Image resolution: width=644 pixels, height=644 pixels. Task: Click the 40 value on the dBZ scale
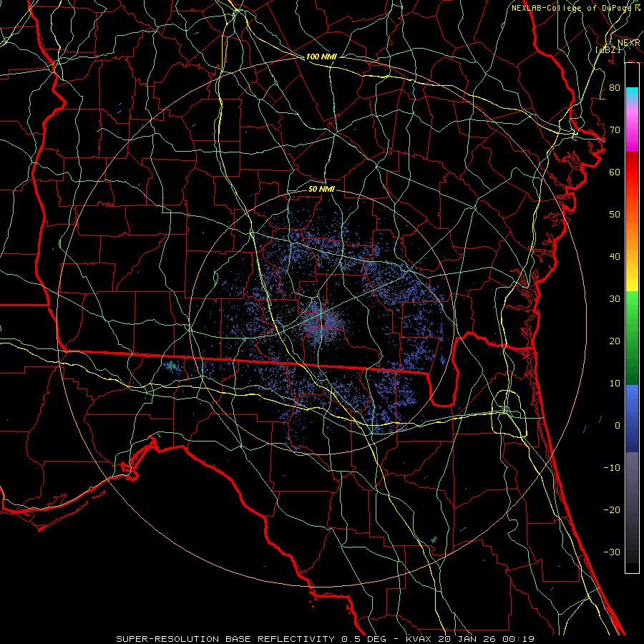615,257
